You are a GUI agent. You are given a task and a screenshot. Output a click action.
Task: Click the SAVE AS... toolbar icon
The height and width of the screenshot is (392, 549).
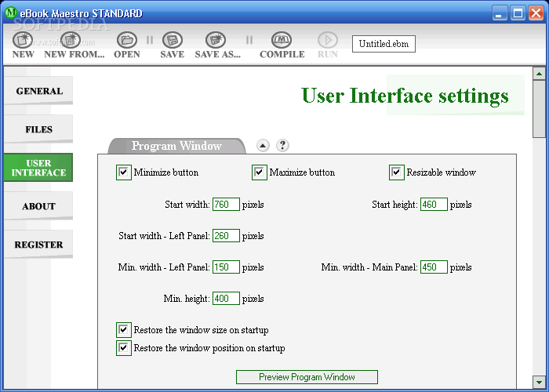216,40
